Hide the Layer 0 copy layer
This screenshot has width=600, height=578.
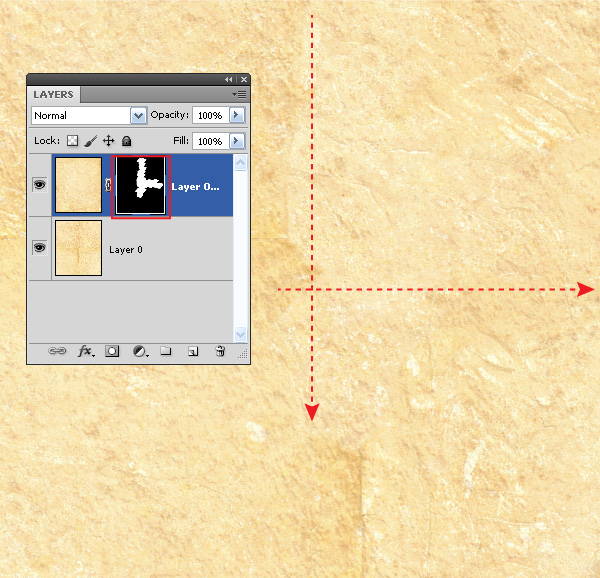39,185
